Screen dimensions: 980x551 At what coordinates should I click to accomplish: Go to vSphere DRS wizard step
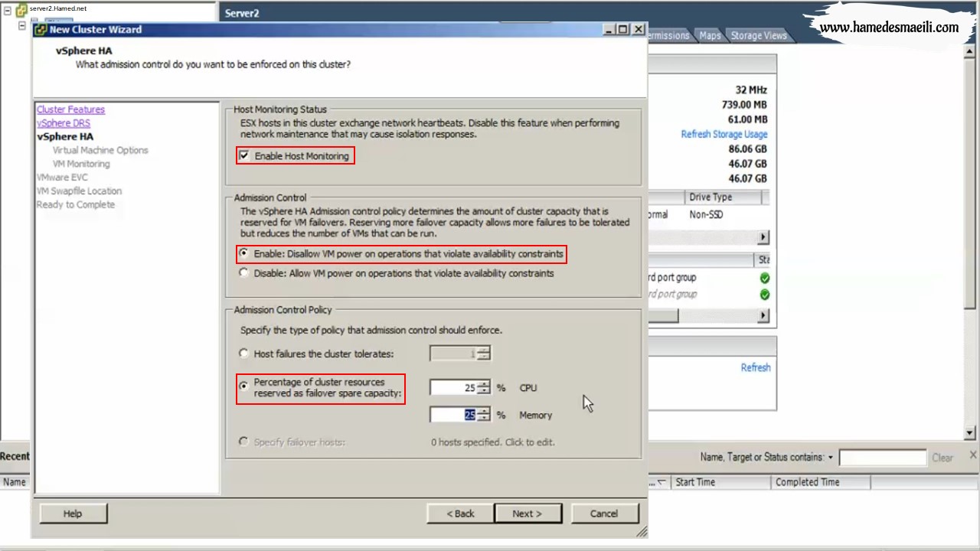(64, 123)
